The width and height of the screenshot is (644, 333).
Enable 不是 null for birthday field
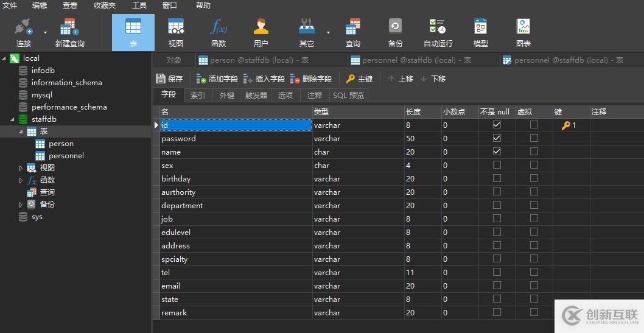click(497, 178)
